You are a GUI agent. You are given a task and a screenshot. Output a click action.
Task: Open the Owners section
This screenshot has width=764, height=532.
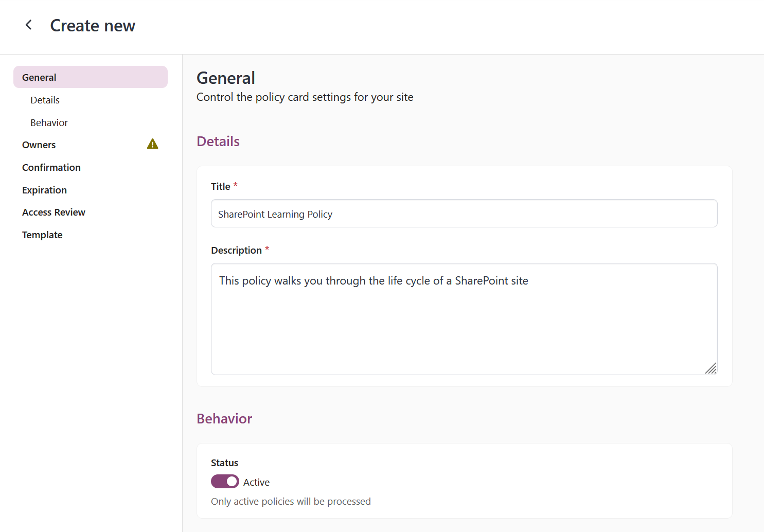pos(39,145)
